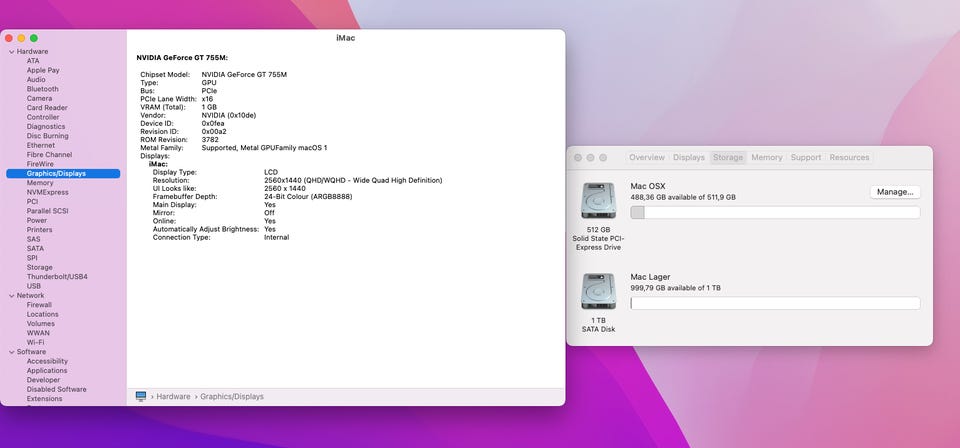Select Thunderbolt/USB4 in the sidebar
Image resolution: width=960 pixels, height=448 pixels.
57,277
